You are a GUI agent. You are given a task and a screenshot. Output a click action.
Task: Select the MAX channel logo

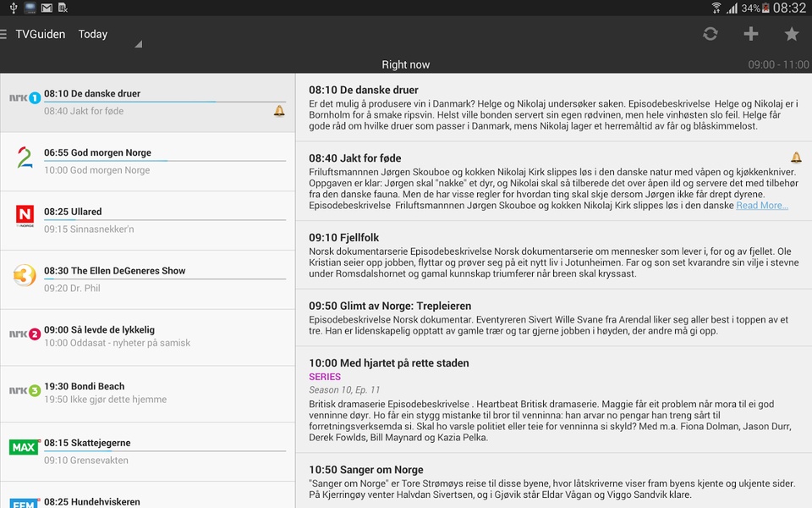[25, 447]
